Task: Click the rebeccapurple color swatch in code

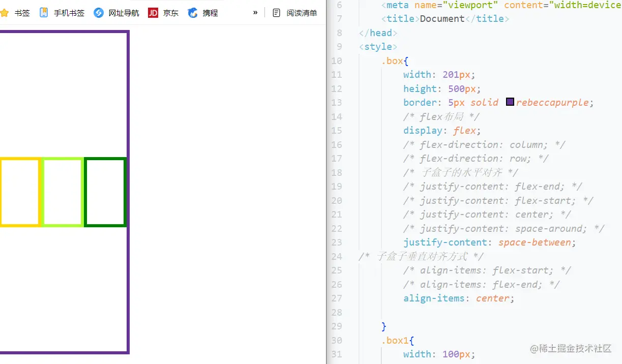Action: click(x=510, y=102)
